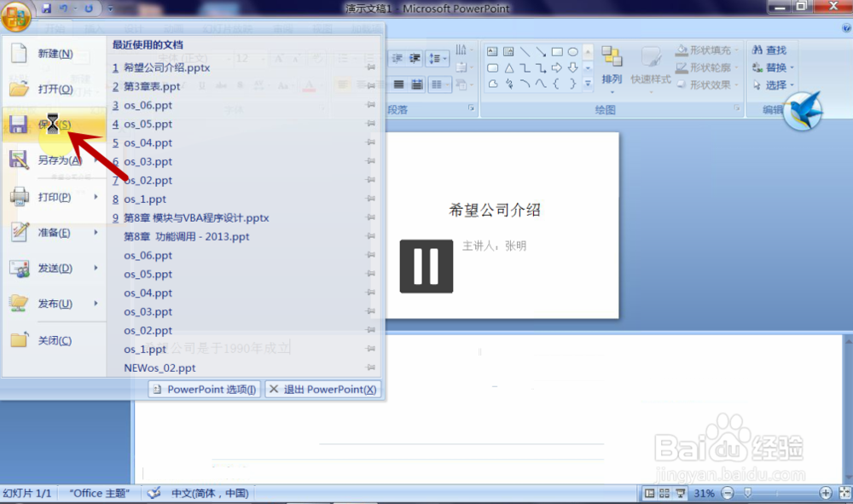Select the right arrow shape in gallery
This screenshot has height=504, width=853.
pyautogui.click(x=556, y=68)
